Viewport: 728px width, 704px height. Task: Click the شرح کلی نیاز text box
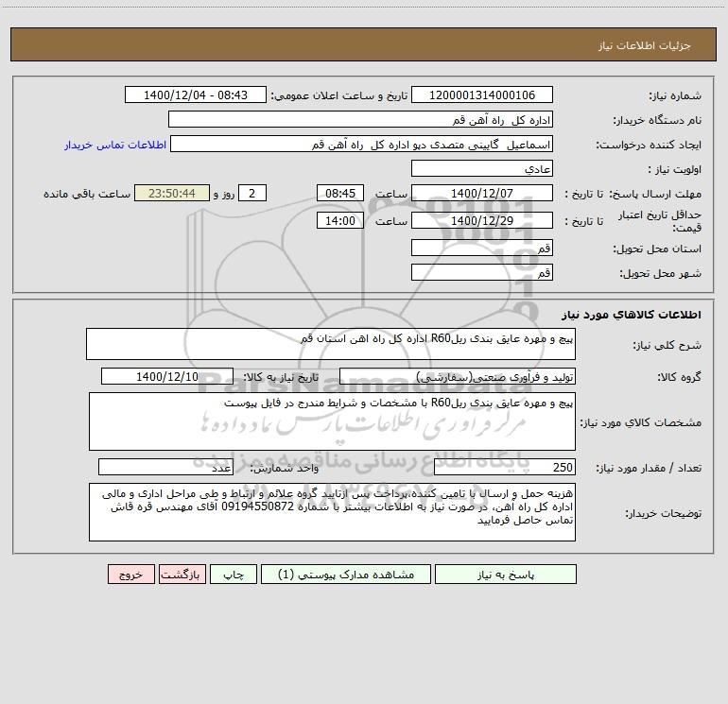coord(331,344)
